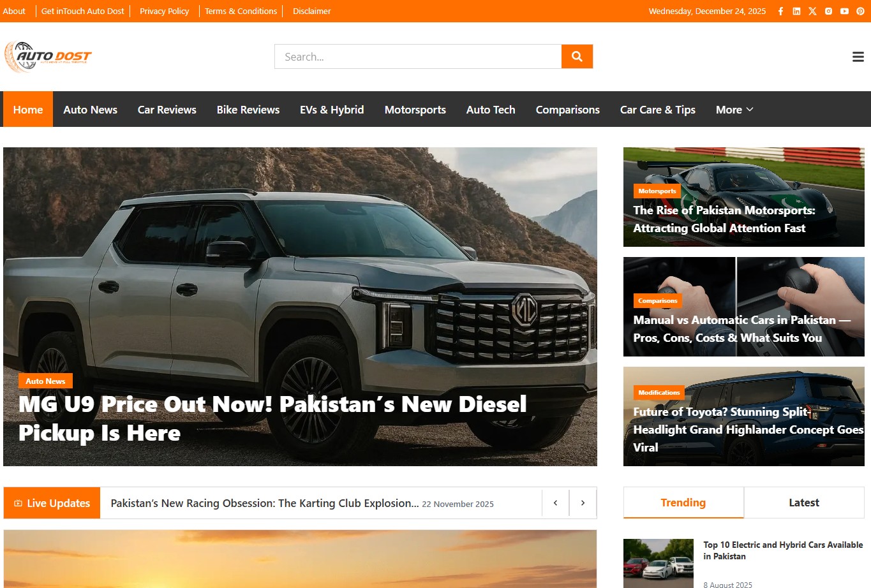Screen dimensions: 871x588
Task: Open the Pinterest social icon
Action: [x=860, y=11]
